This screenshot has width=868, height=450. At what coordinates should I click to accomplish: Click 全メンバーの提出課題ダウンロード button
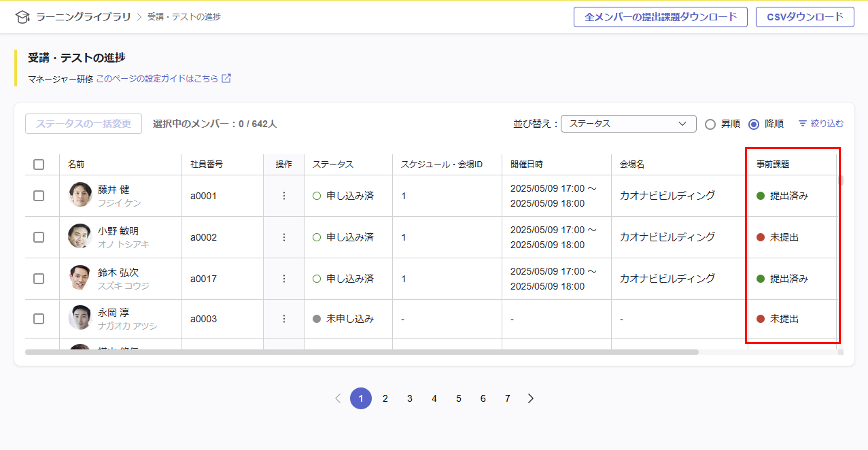point(660,17)
